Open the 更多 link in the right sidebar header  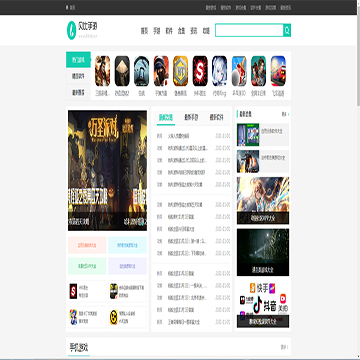tap(285, 114)
